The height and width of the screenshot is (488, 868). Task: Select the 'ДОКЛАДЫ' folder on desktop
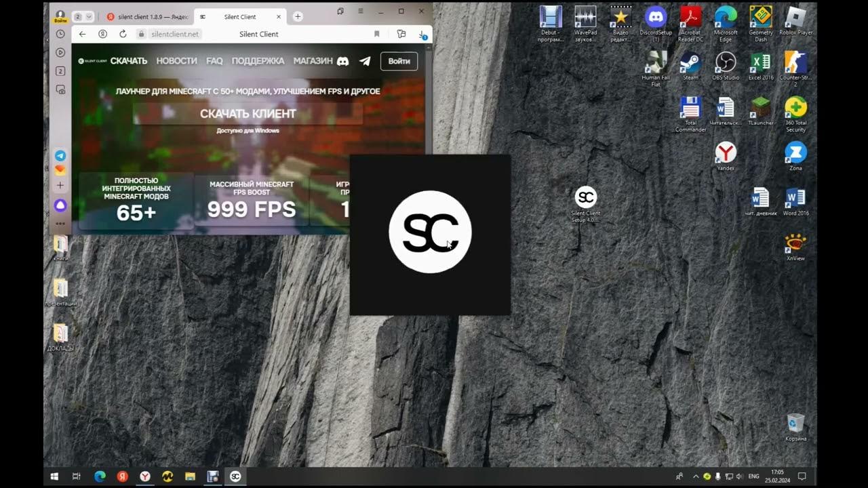60,336
